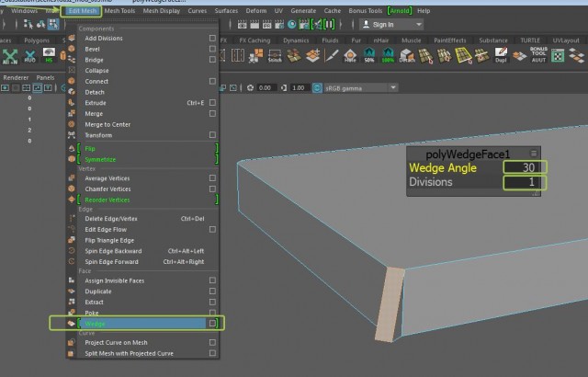Open Bridge option box

click(212, 59)
